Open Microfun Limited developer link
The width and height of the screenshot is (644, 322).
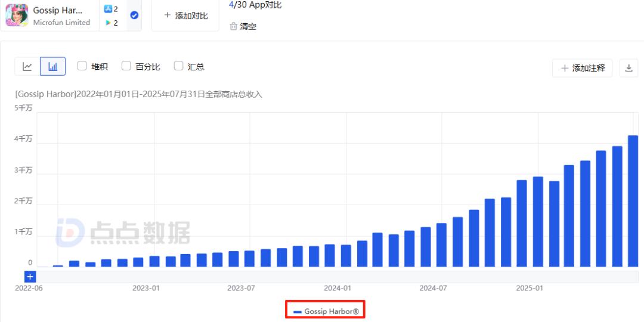coord(61,23)
